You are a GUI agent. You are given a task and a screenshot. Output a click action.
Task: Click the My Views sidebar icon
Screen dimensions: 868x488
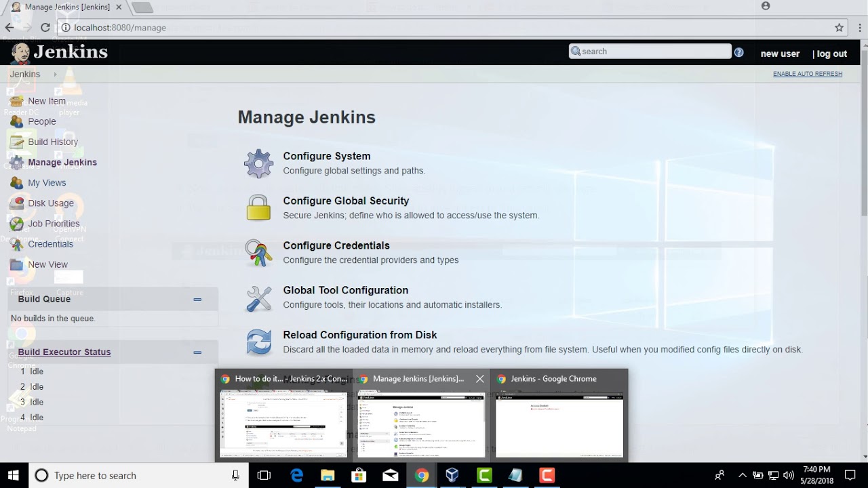click(x=16, y=182)
